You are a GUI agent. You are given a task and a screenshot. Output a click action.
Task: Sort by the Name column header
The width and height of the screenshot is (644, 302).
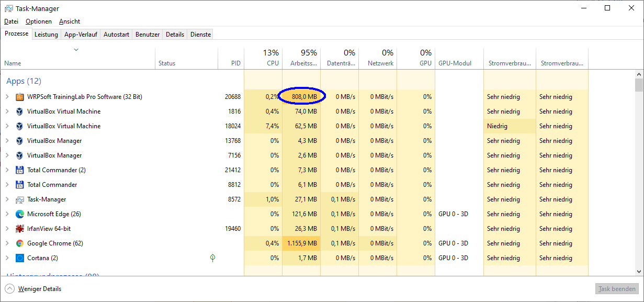coord(78,58)
